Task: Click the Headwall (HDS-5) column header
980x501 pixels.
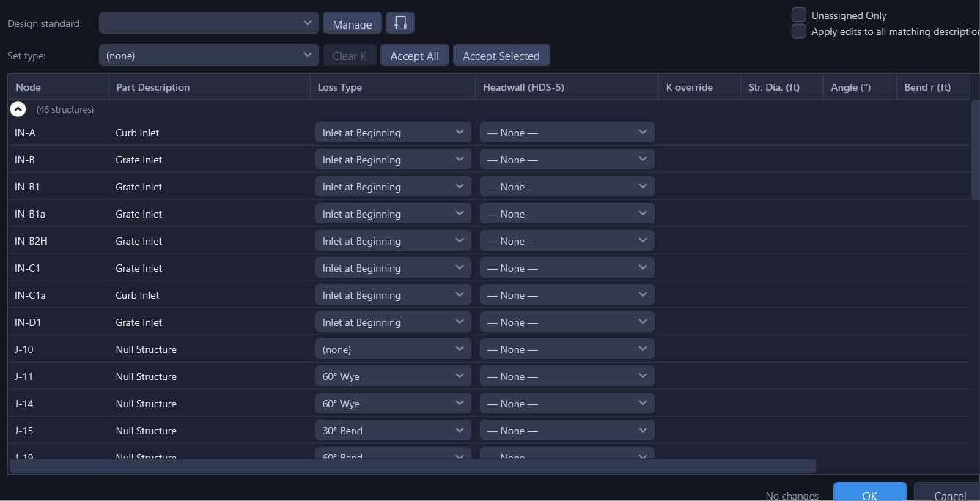Action: pos(567,87)
